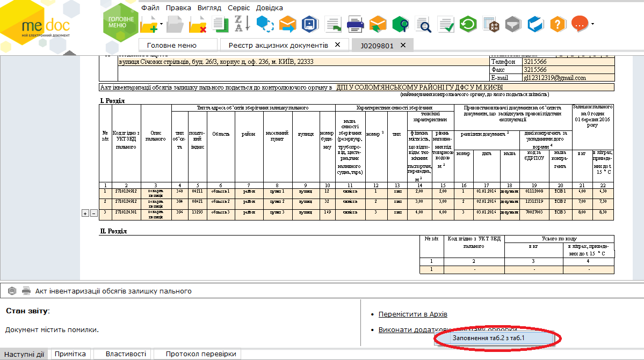Click the blue save diskette hexagon icon

pos(310,24)
